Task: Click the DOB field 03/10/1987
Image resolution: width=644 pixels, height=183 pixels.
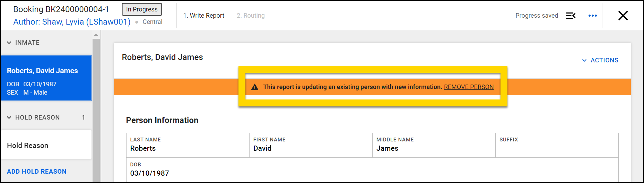Action: [372, 170]
